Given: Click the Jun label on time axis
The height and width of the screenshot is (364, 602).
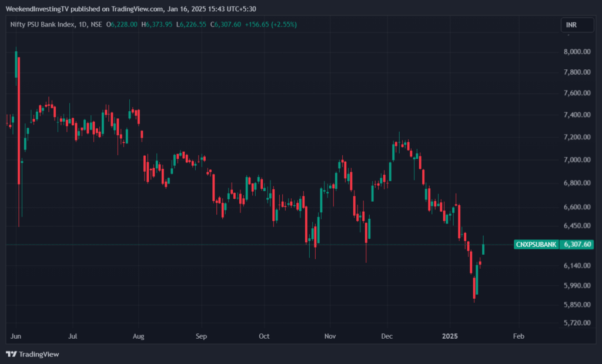Looking at the screenshot, I should [x=16, y=336].
